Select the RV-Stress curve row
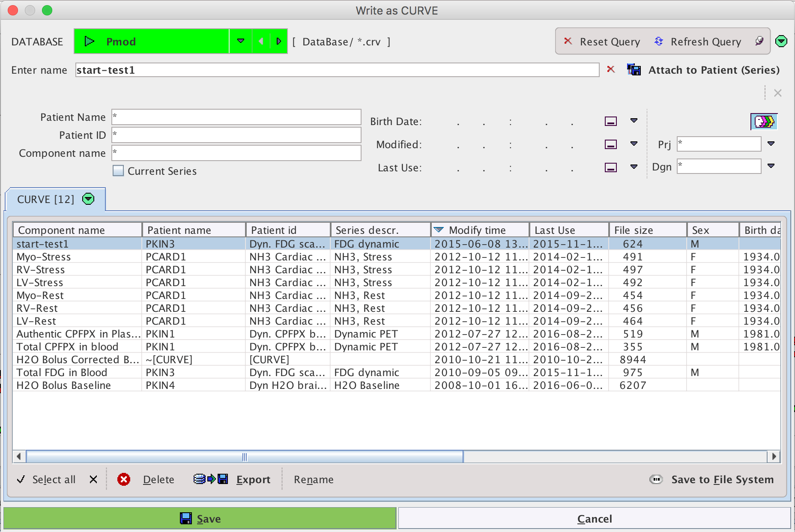Screen dimensions: 795x532 point(397,270)
